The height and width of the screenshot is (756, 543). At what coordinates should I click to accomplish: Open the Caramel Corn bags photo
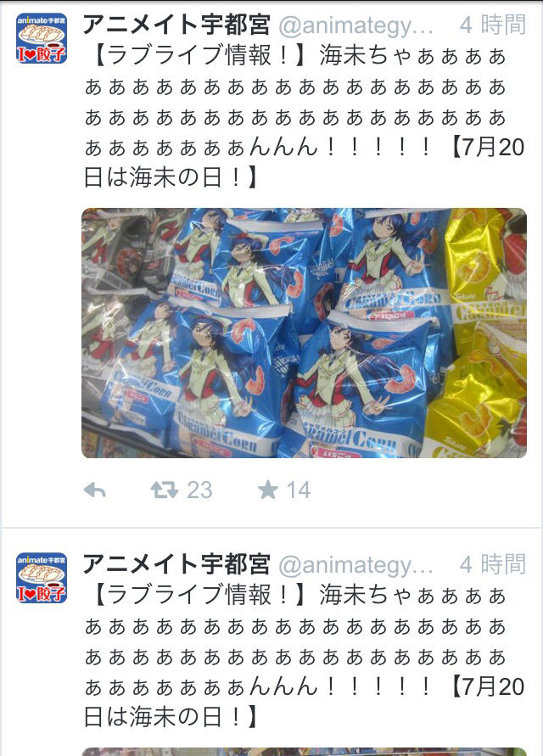coord(304,333)
